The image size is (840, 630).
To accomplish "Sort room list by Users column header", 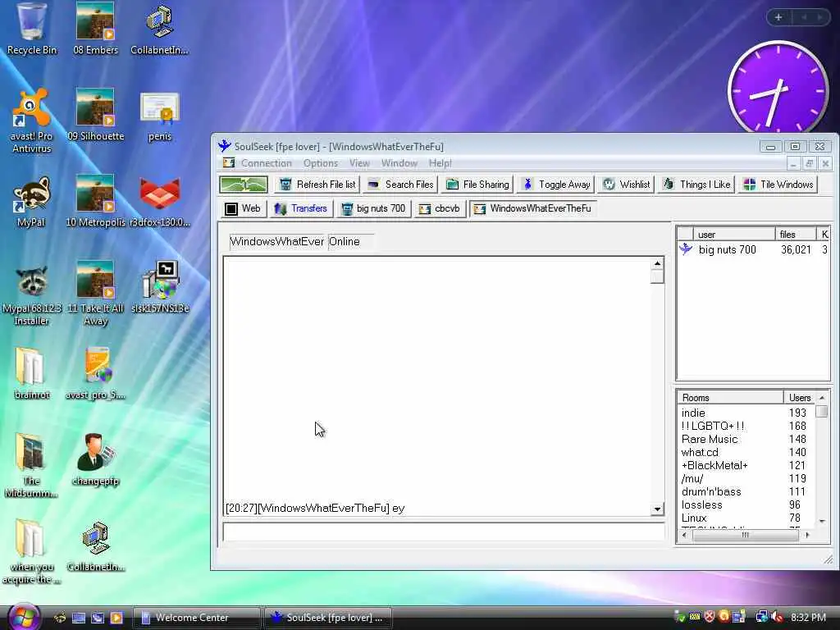I will [x=799, y=398].
